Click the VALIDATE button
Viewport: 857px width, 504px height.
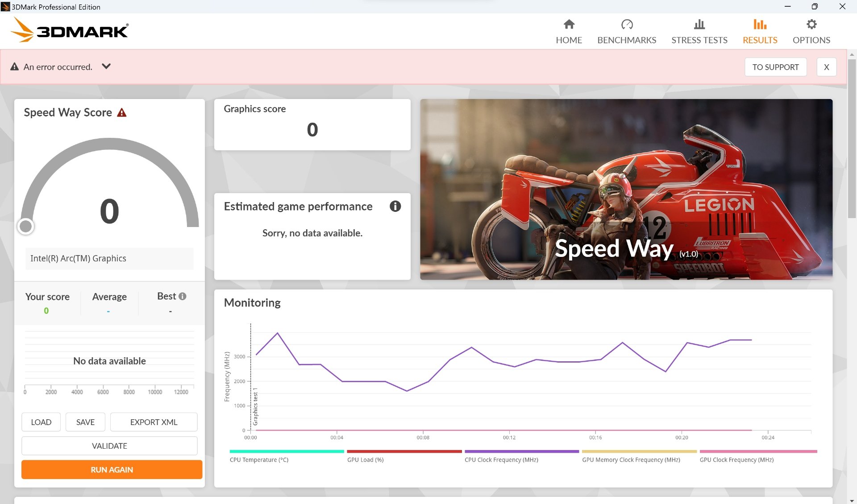pos(109,446)
